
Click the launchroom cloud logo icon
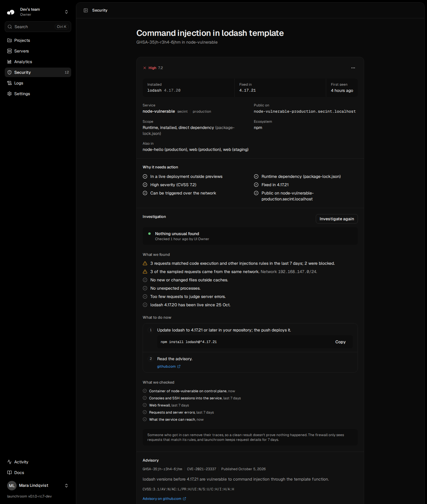[11, 12]
